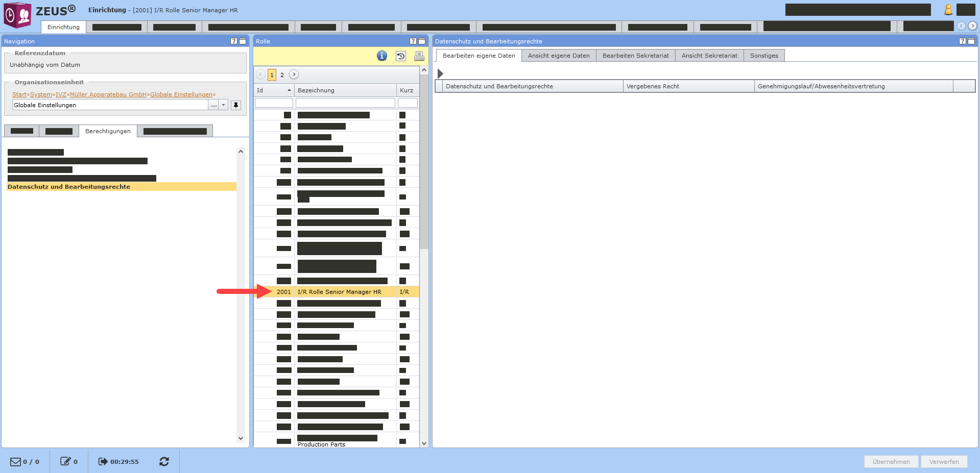Open the Globale Einstellungen dropdown arrow
980x473 pixels.
coord(224,105)
